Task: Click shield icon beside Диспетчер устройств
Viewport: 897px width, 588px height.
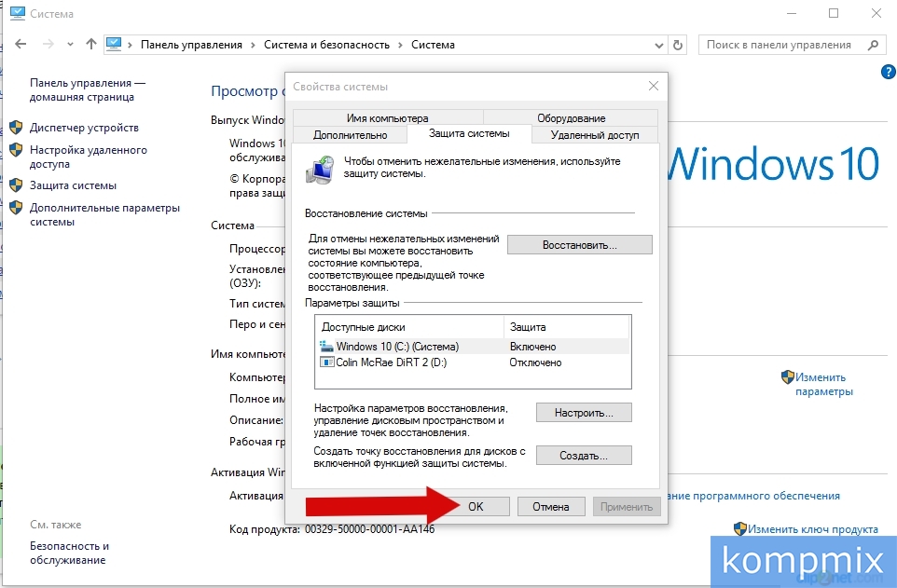Action: 16,127
